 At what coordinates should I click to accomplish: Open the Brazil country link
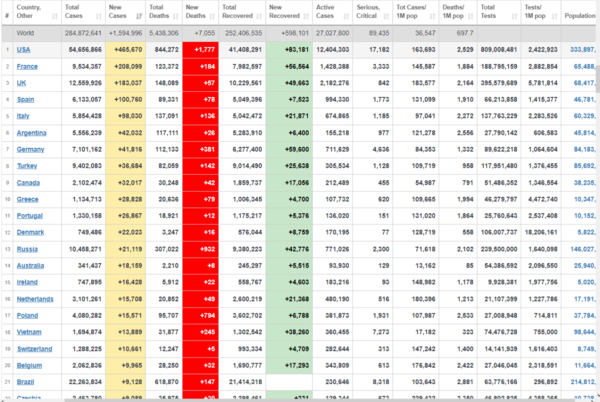click(x=26, y=381)
